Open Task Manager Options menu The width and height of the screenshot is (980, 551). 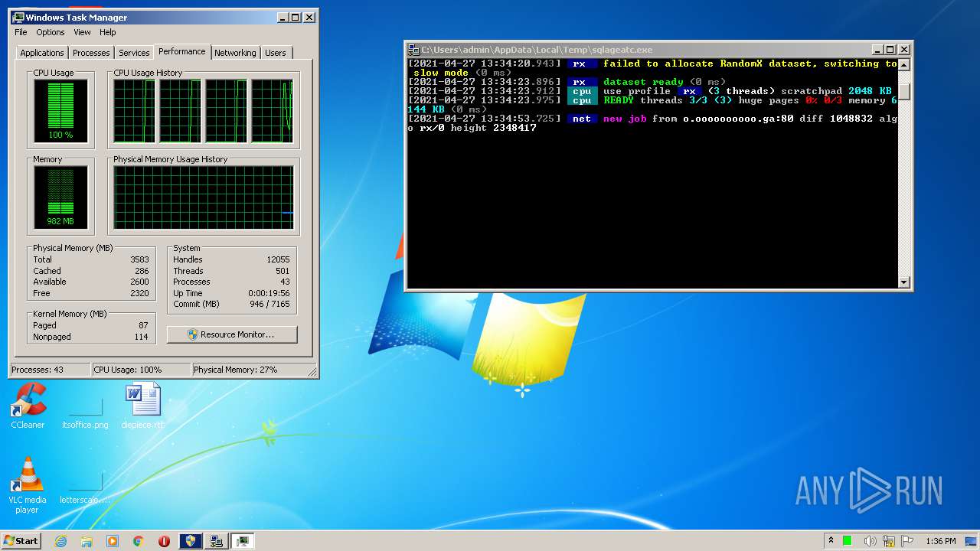[51, 32]
